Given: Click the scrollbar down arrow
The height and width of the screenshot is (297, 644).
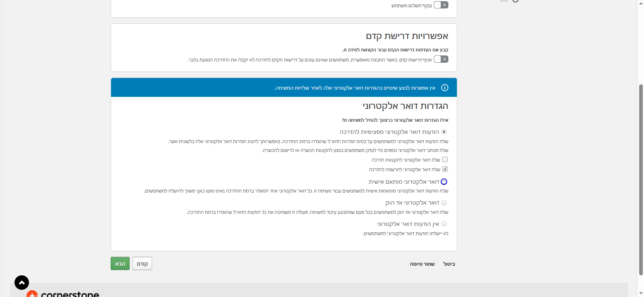Looking at the screenshot, I should [x=641, y=294].
